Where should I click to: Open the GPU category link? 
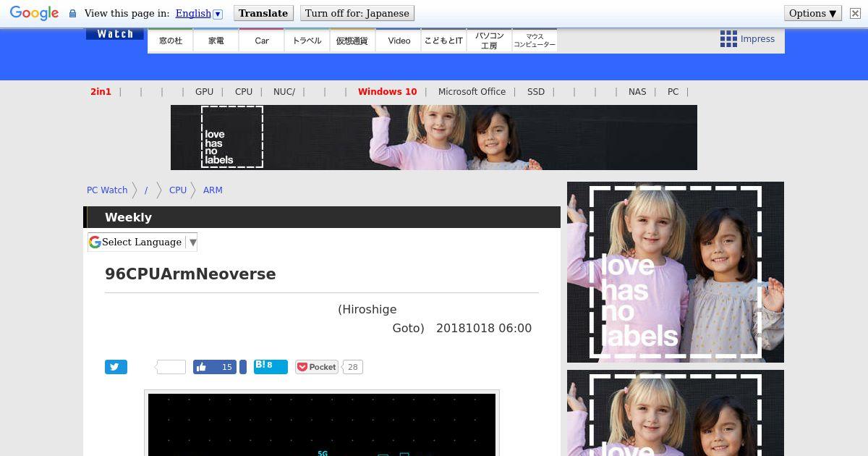pyautogui.click(x=204, y=92)
